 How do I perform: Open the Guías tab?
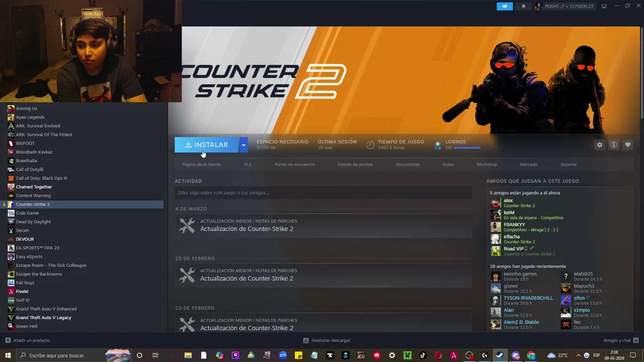tap(448, 164)
